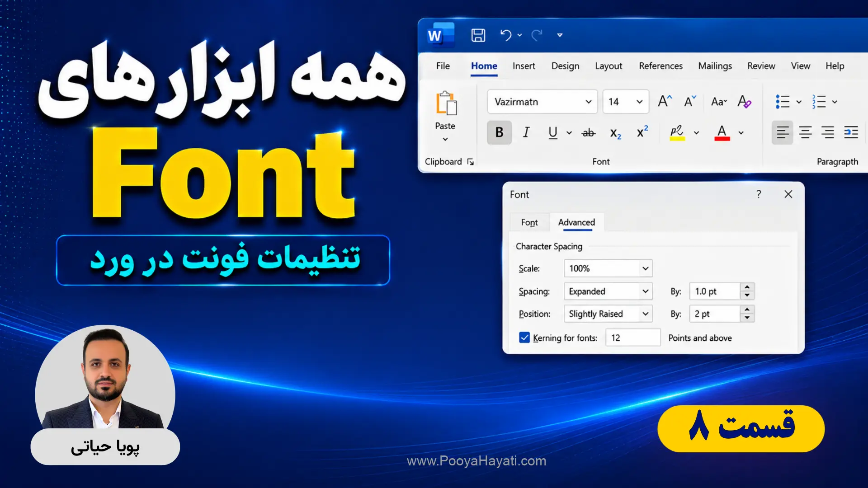Toggle Bold formatting
Image resolution: width=868 pixels, height=488 pixels.
coord(499,132)
